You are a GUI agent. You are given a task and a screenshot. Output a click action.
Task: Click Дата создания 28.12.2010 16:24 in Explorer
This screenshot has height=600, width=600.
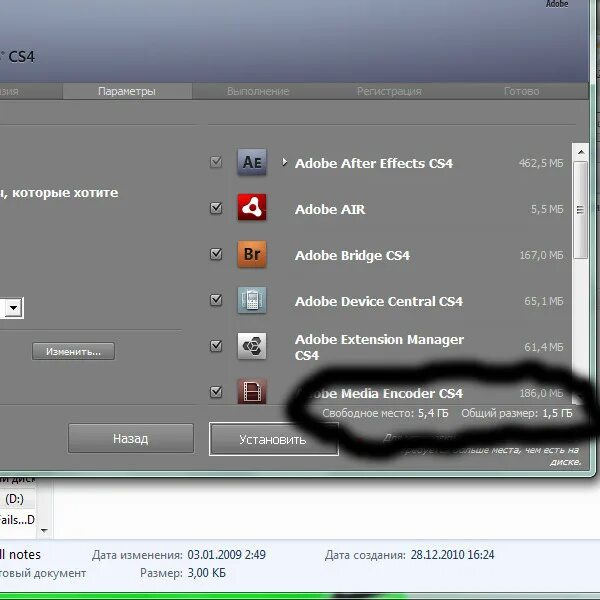[x=410, y=554]
